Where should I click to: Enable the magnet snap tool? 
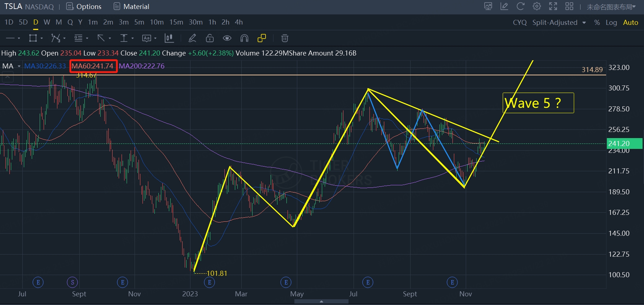point(244,38)
